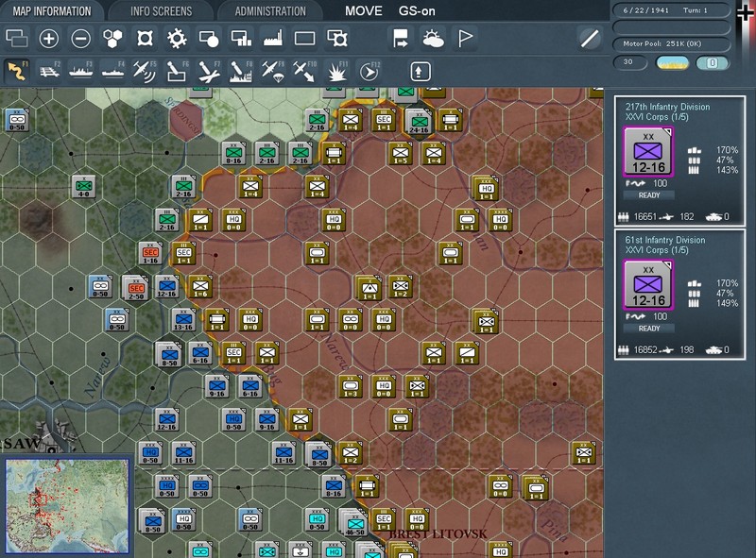The image size is (756, 558).
Task: Click the F11 explosion icon
Action: 337,72
